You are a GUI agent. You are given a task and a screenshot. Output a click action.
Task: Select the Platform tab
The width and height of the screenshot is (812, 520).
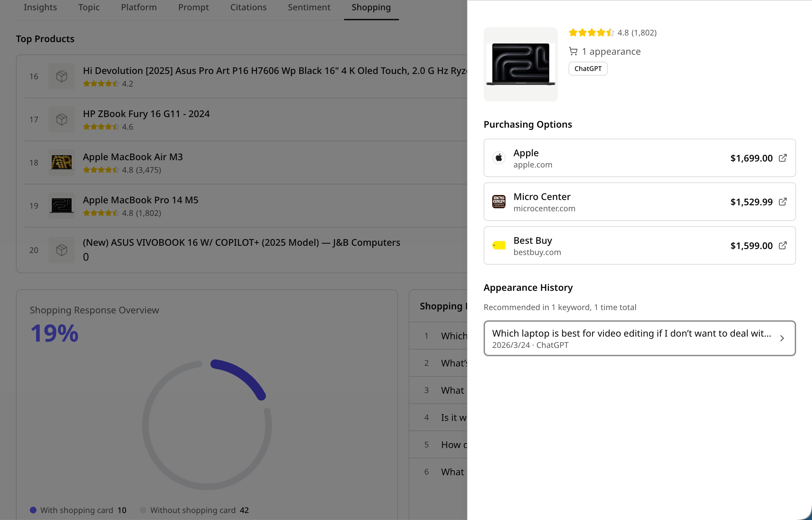point(139,7)
